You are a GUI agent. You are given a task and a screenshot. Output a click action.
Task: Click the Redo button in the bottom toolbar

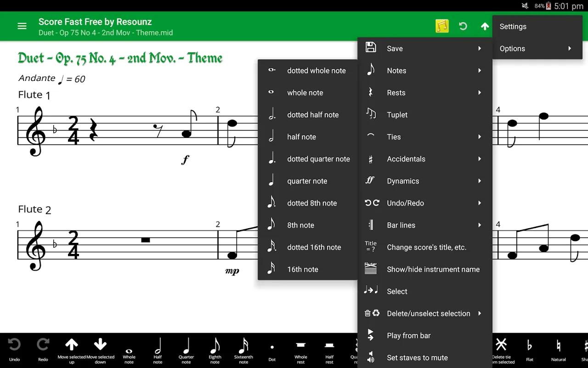43,350
